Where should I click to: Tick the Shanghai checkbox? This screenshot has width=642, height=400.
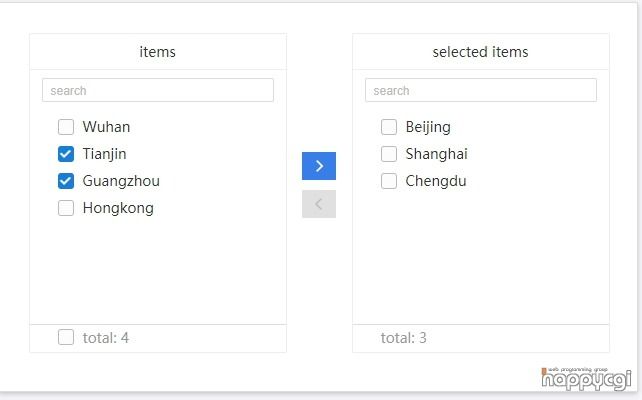tap(389, 154)
